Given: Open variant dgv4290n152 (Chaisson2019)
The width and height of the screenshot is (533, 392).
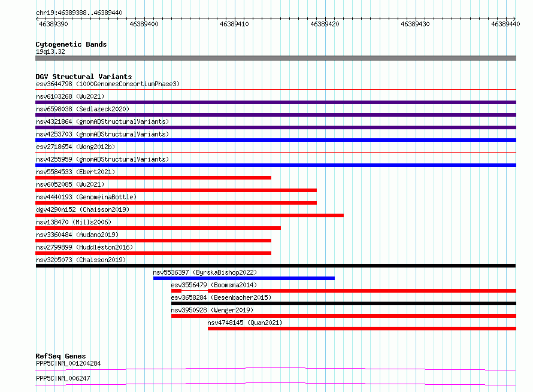Looking at the screenshot, I should 83,209.
